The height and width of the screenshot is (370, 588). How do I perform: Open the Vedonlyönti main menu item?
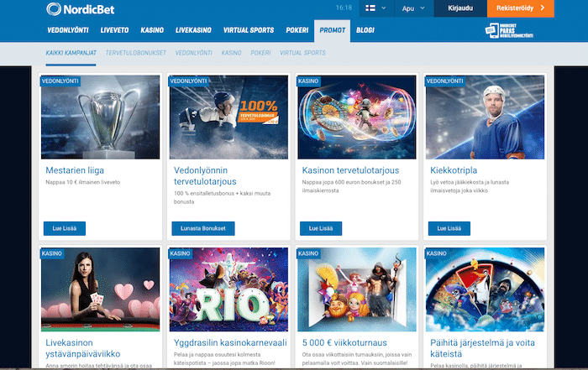[68, 30]
